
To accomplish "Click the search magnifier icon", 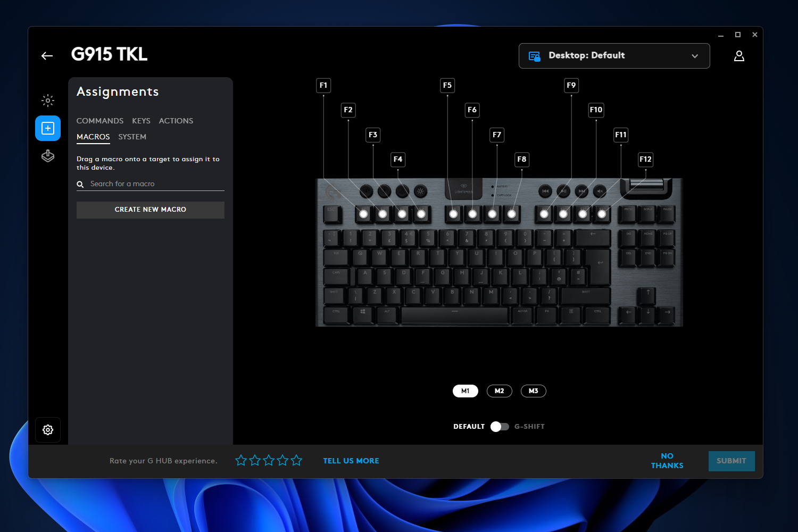I will (80, 184).
